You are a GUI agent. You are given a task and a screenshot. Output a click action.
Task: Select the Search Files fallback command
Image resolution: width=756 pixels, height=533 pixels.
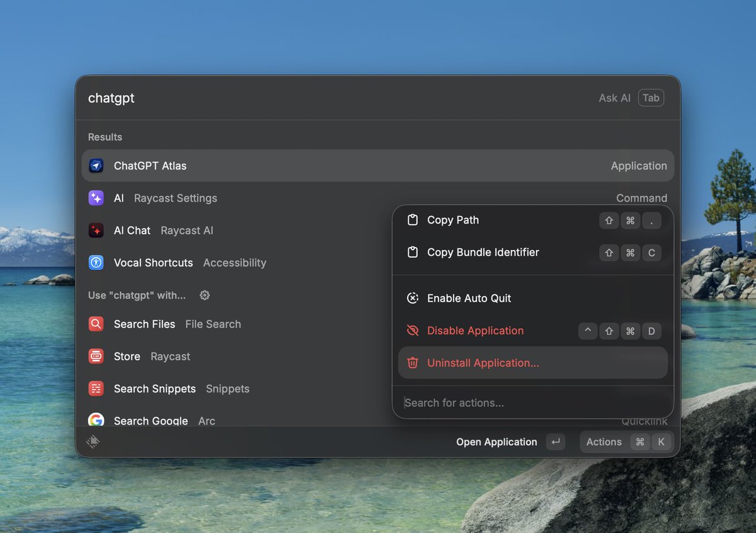pyautogui.click(x=236, y=324)
